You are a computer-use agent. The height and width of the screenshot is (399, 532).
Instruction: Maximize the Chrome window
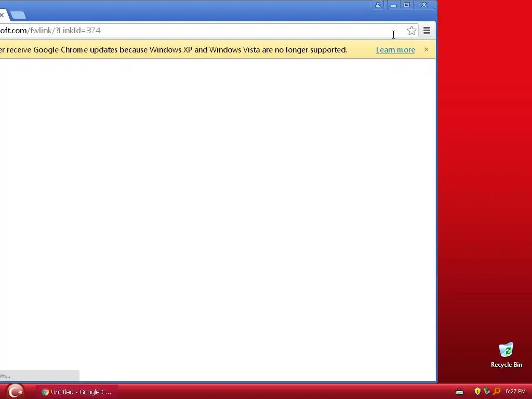click(406, 5)
